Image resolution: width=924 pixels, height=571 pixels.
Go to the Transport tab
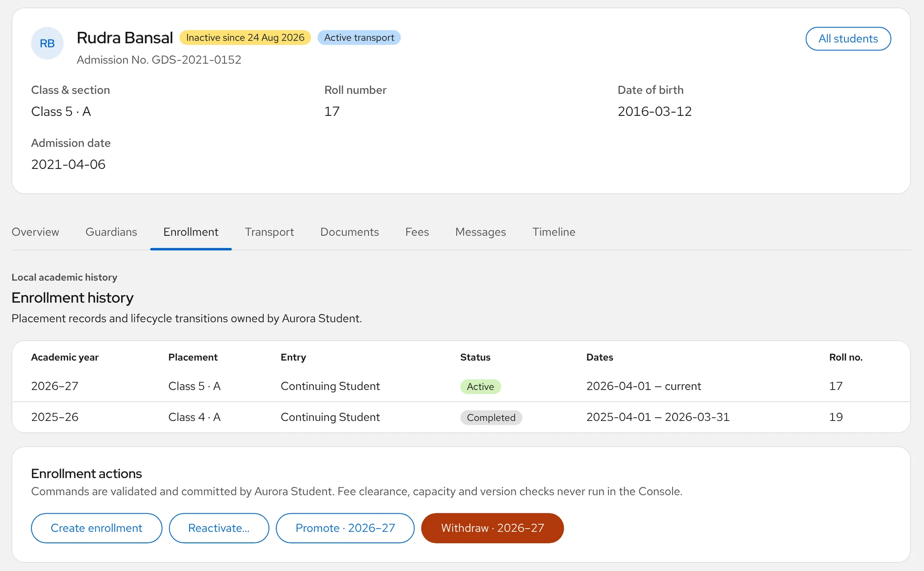[x=269, y=232]
